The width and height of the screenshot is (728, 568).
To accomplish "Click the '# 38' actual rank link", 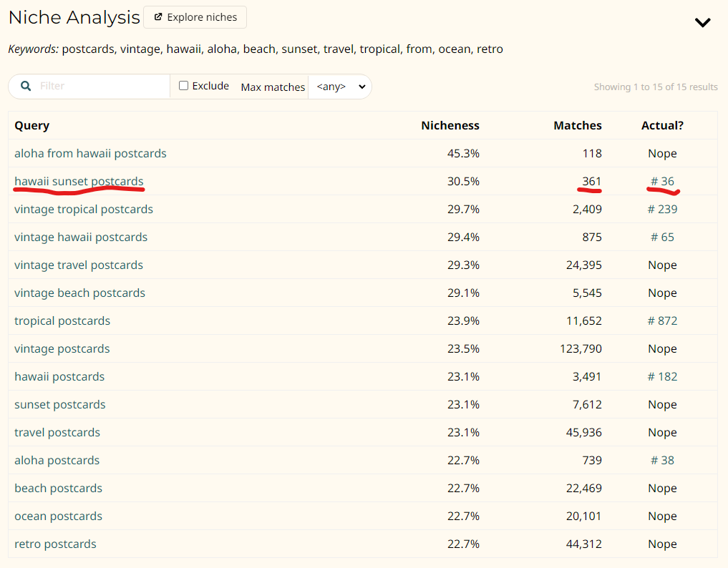I will (663, 461).
